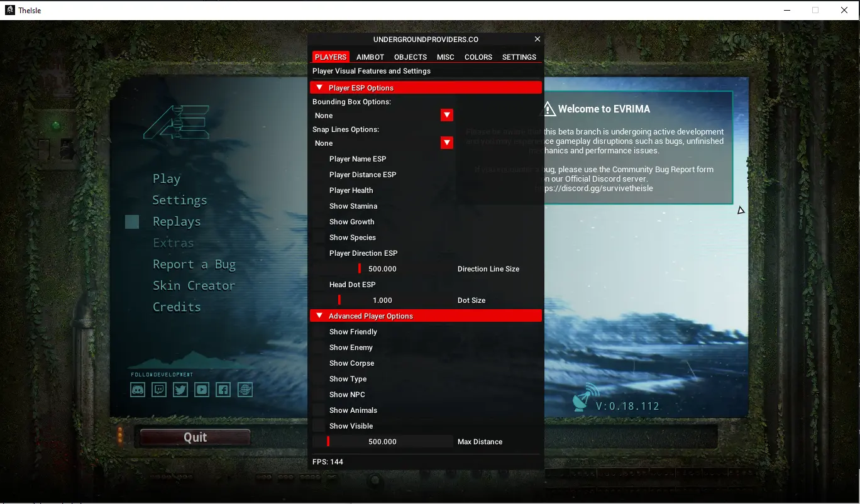Image resolution: width=860 pixels, height=504 pixels.
Task: Toggle Show Type checkbox
Action: (x=319, y=379)
